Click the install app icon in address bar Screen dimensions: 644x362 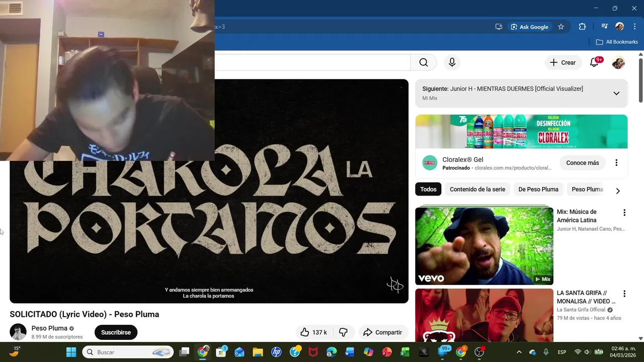pyautogui.click(x=499, y=27)
